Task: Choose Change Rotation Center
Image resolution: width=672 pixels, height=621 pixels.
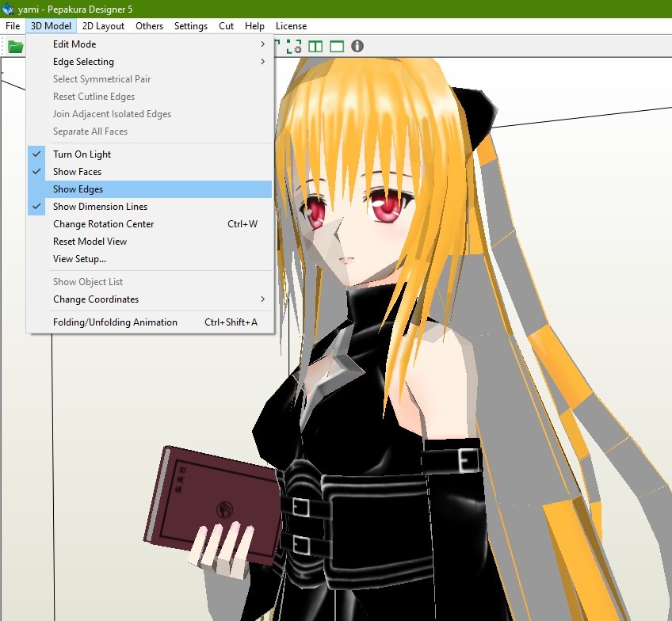Action: coord(150,224)
